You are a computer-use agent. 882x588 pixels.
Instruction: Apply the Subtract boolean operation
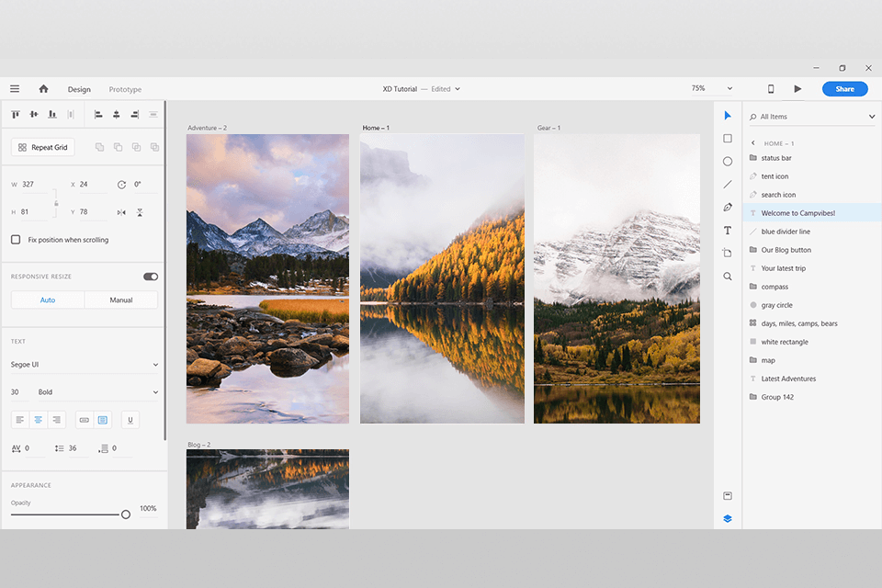click(x=119, y=147)
